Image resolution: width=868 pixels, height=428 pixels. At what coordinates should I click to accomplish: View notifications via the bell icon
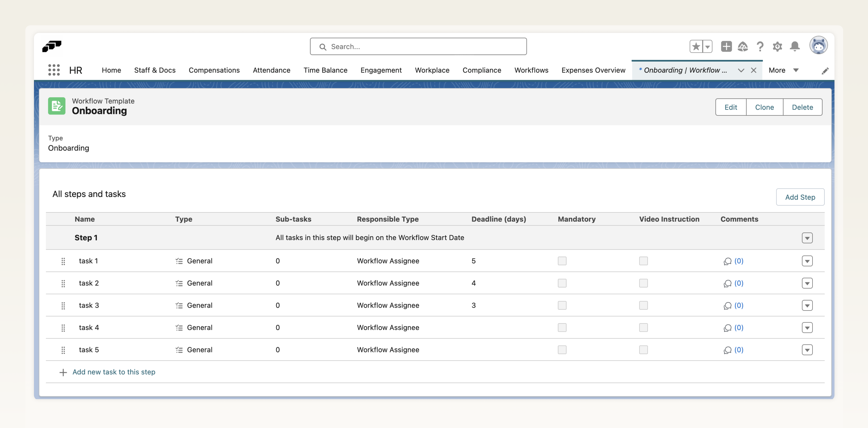pyautogui.click(x=794, y=47)
